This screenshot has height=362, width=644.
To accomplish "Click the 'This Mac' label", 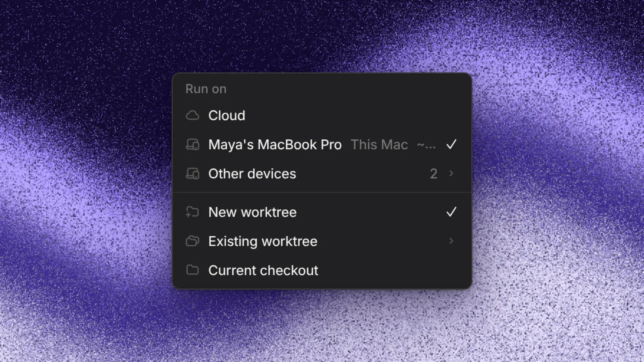I will tap(379, 145).
